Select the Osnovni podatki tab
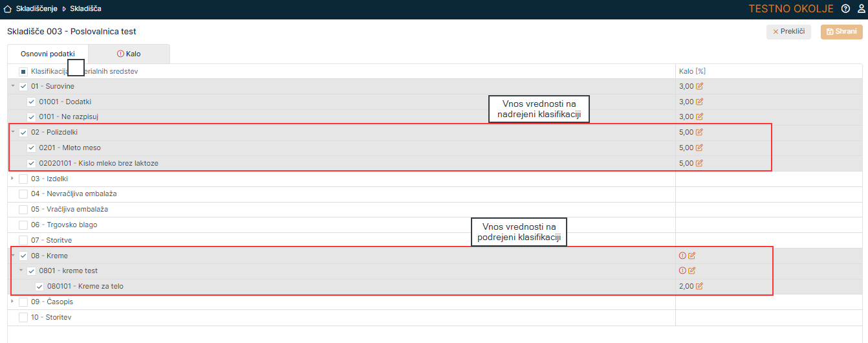Viewport: 868px width, 343px height. (x=48, y=54)
